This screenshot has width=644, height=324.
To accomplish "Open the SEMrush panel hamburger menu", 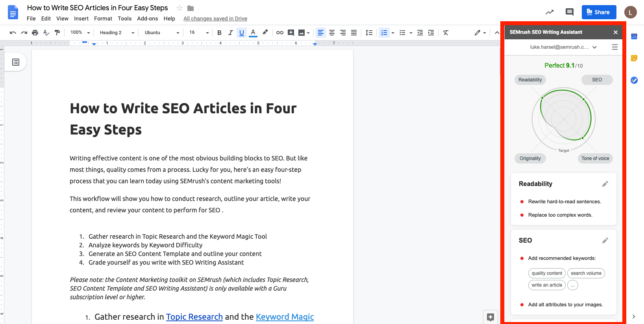I will pos(614,47).
